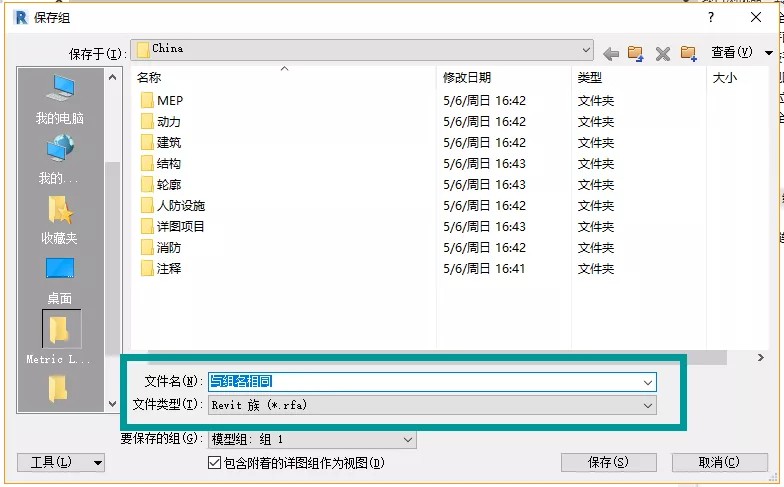Click horizontal scrollbar right arrow in file list
The image size is (784, 487).
[760, 358]
